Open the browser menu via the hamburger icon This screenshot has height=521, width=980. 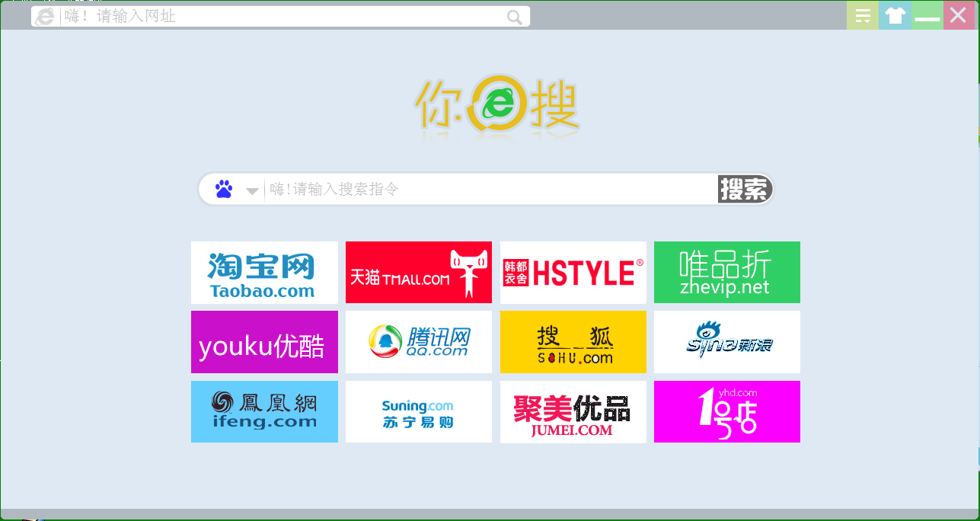tap(862, 14)
